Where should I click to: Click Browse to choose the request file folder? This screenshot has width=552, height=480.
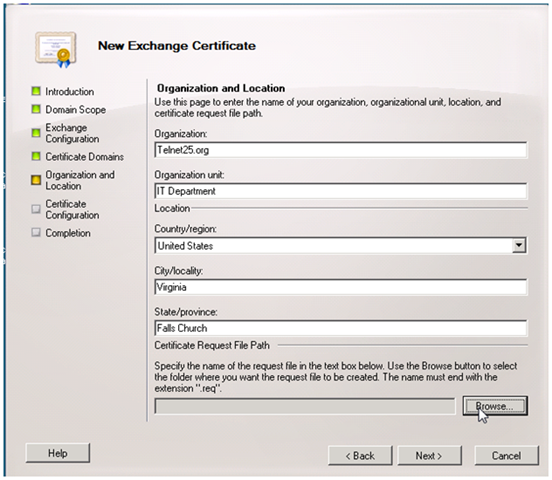pyautogui.click(x=495, y=406)
